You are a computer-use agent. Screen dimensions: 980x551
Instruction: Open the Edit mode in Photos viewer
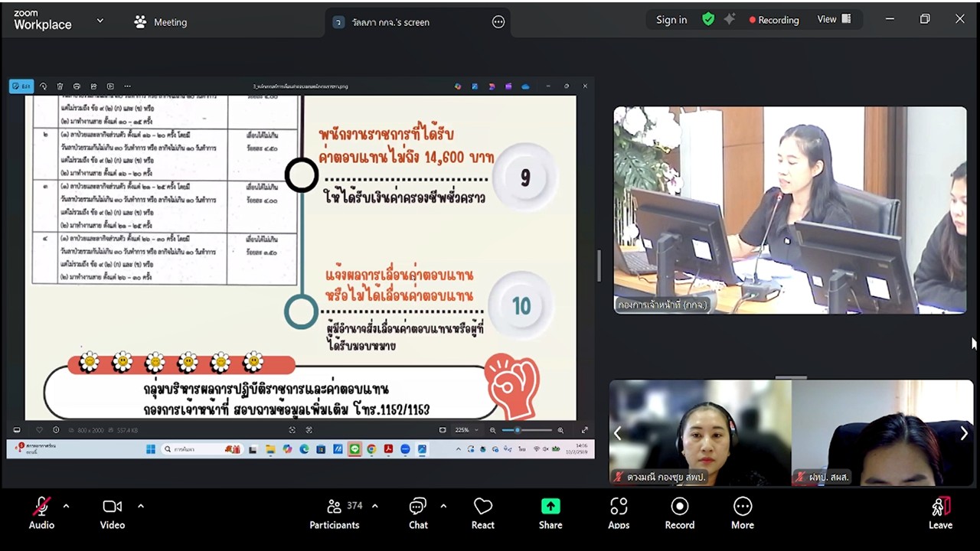click(21, 86)
